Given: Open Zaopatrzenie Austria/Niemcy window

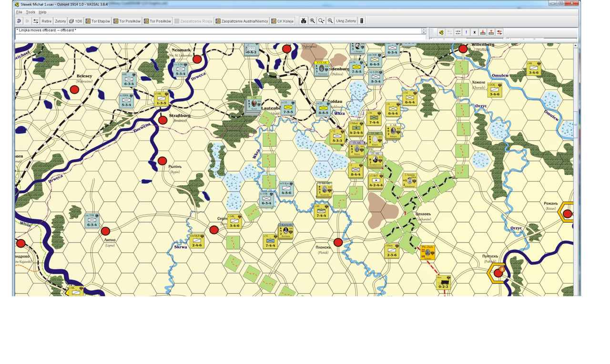Looking at the screenshot, I should coord(242,21).
